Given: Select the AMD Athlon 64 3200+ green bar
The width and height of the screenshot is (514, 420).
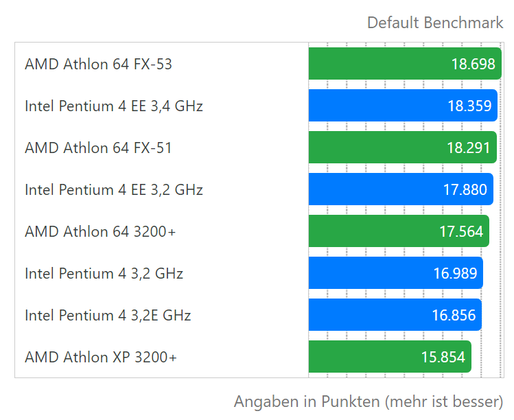Looking at the screenshot, I should (x=399, y=231).
